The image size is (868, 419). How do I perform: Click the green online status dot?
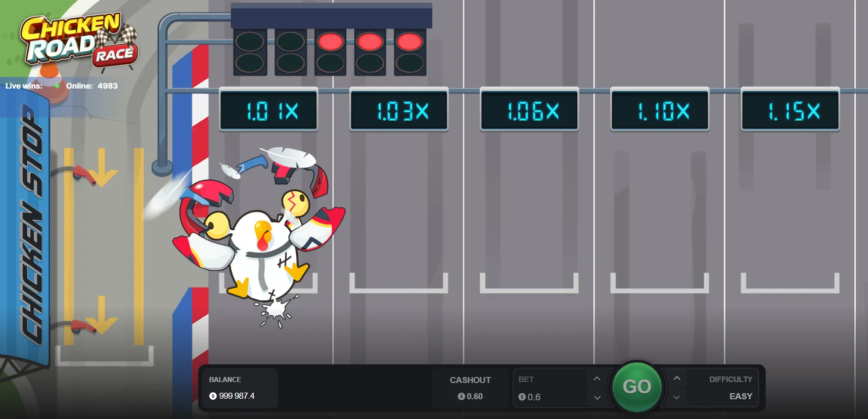57,86
